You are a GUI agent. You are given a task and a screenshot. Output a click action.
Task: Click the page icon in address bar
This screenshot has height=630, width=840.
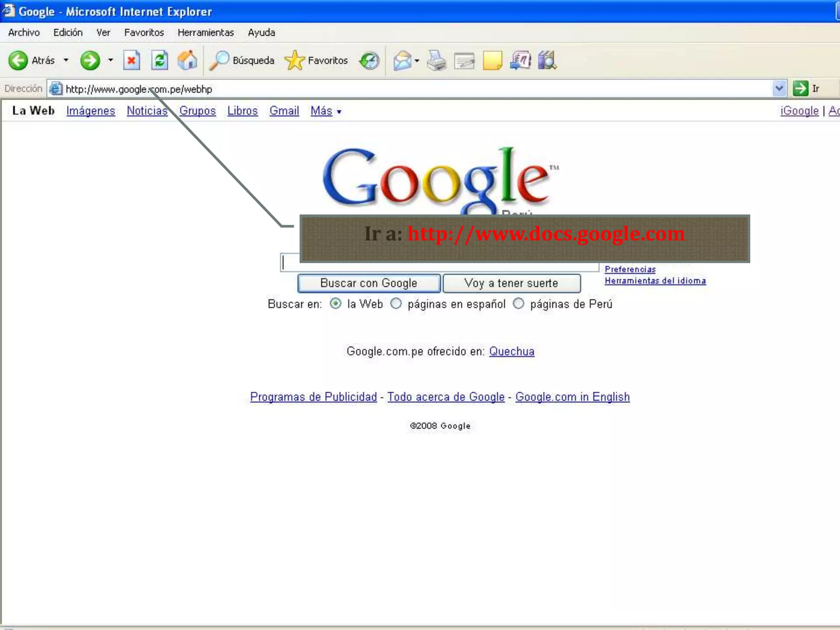click(x=56, y=89)
